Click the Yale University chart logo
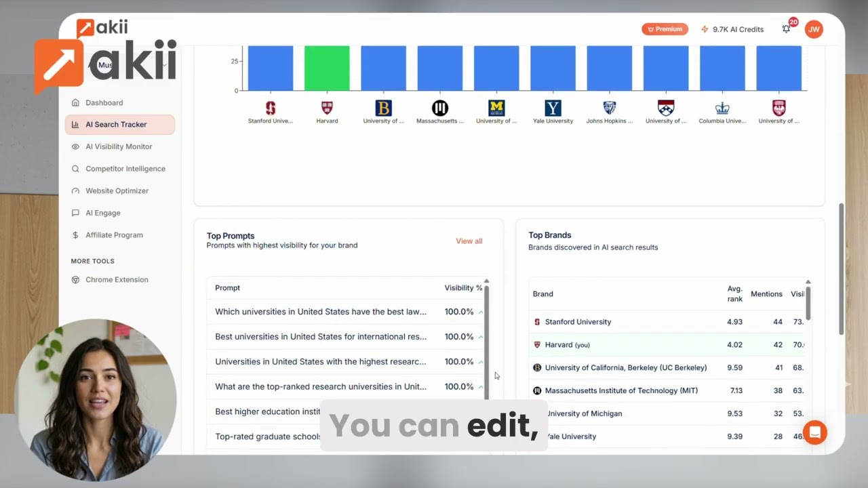868x488 pixels. pos(553,108)
